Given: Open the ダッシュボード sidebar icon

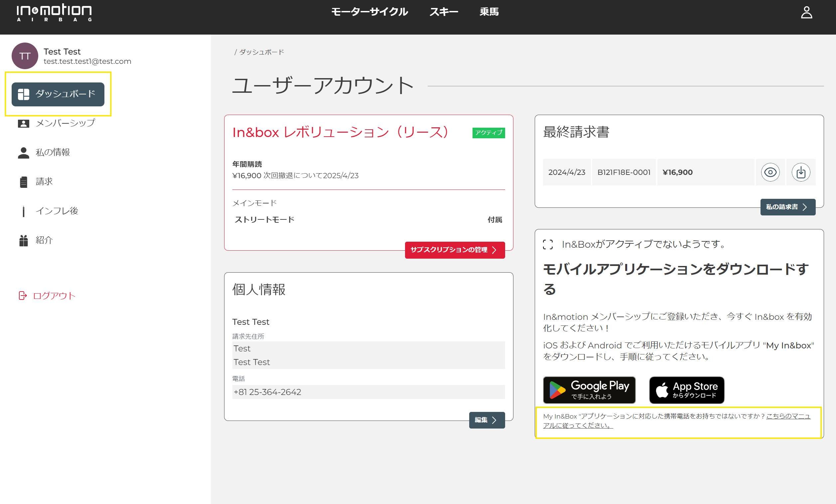Looking at the screenshot, I should pos(23,94).
